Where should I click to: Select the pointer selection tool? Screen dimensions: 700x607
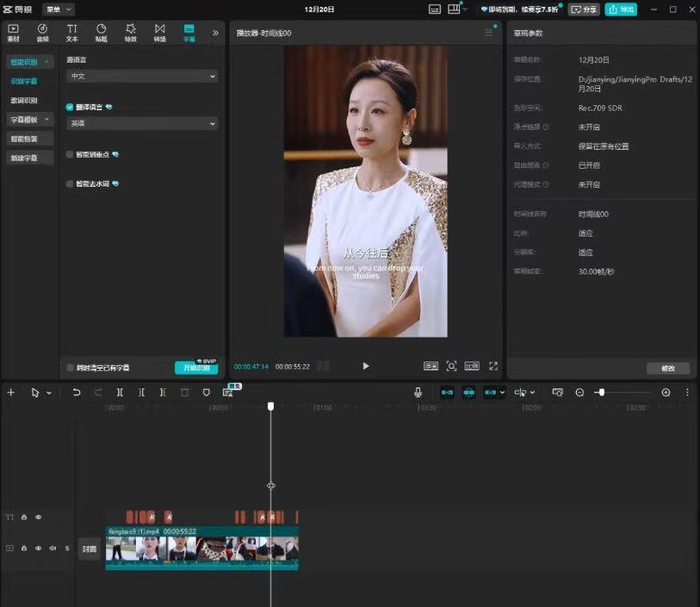pyautogui.click(x=34, y=393)
